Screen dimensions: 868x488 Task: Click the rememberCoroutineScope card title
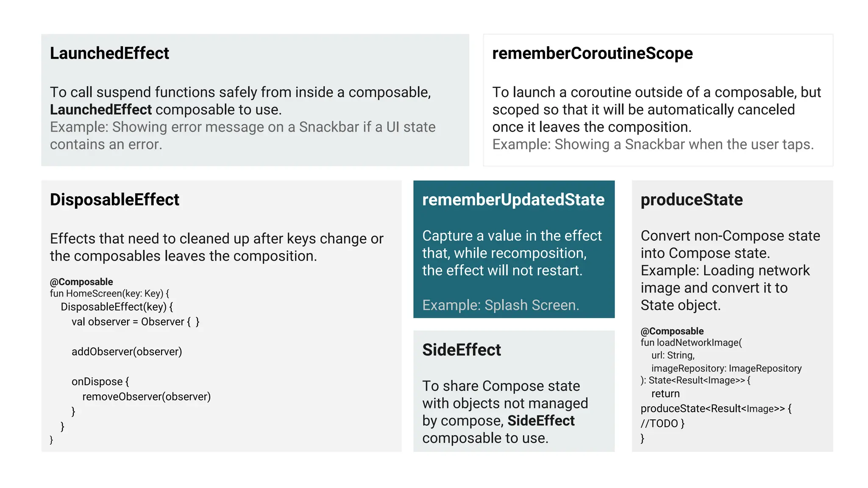coord(592,53)
